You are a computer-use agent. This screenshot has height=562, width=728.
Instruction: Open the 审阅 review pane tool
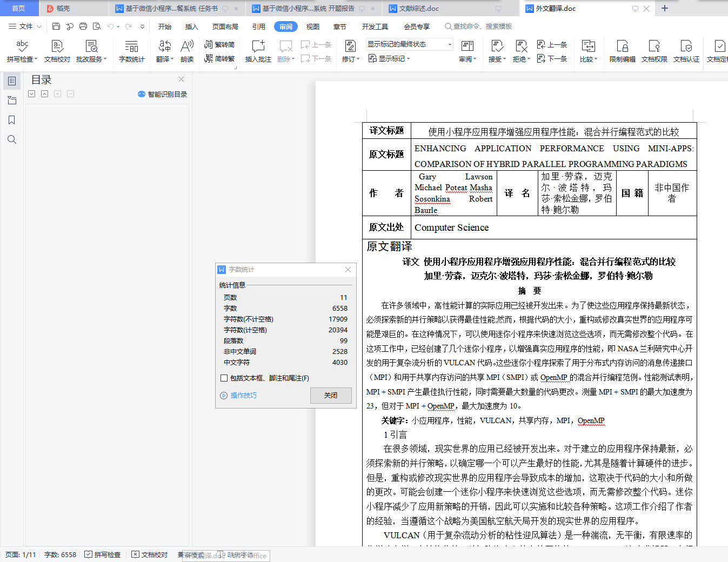click(467, 51)
